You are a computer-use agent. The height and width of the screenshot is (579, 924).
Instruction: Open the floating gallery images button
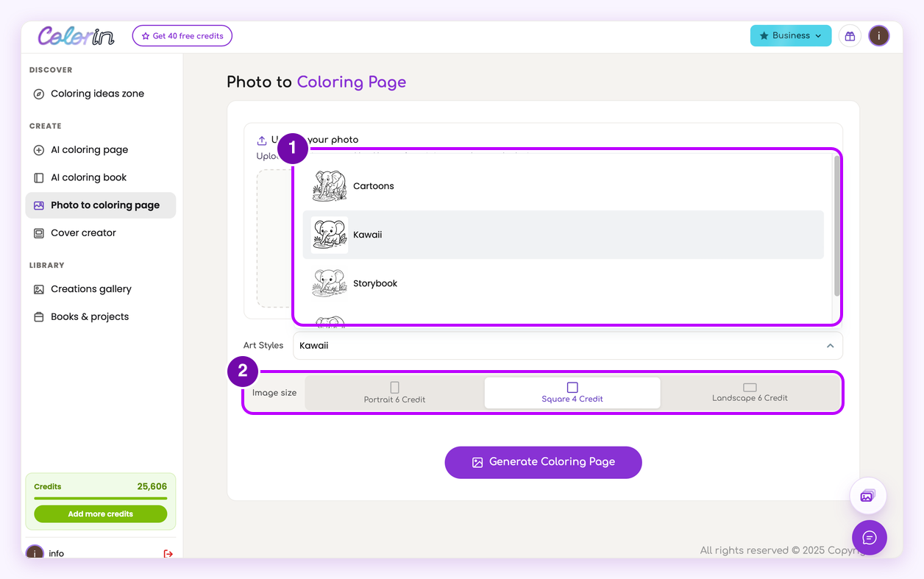click(x=867, y=497)
